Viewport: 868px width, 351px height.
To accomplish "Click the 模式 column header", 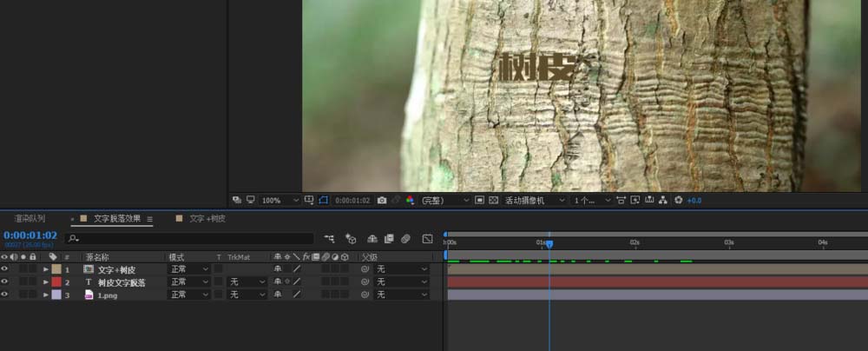I will pyautogui.click(x=176, y=257).
